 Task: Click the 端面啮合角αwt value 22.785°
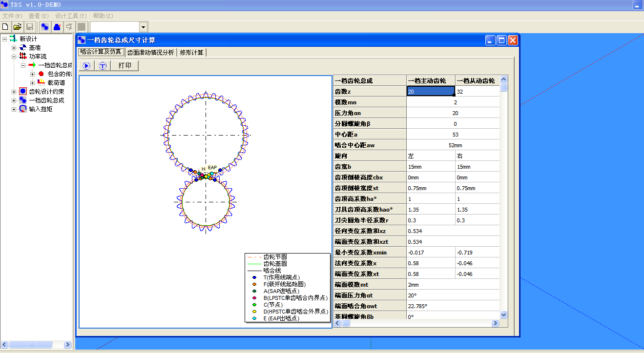(x=417, y=306)
